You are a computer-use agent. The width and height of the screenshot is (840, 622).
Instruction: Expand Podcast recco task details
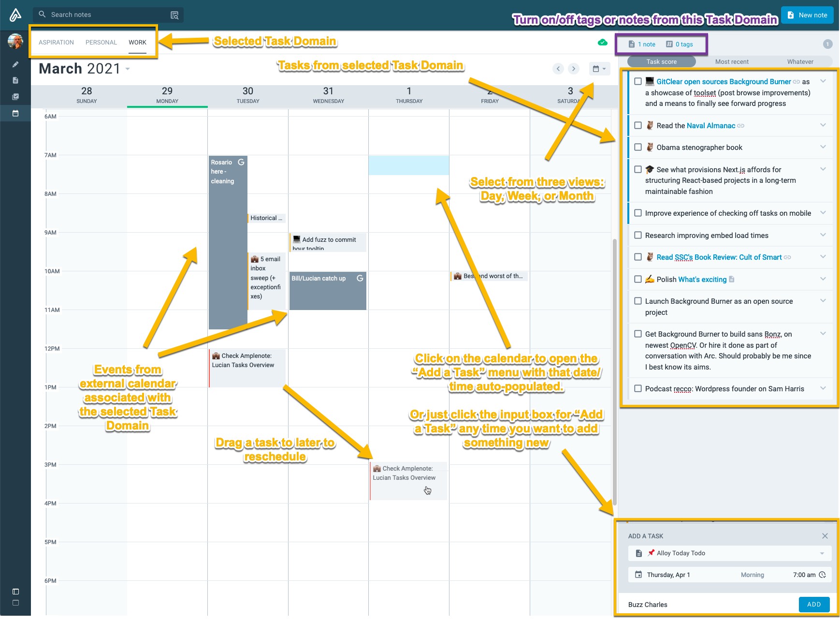823,388
